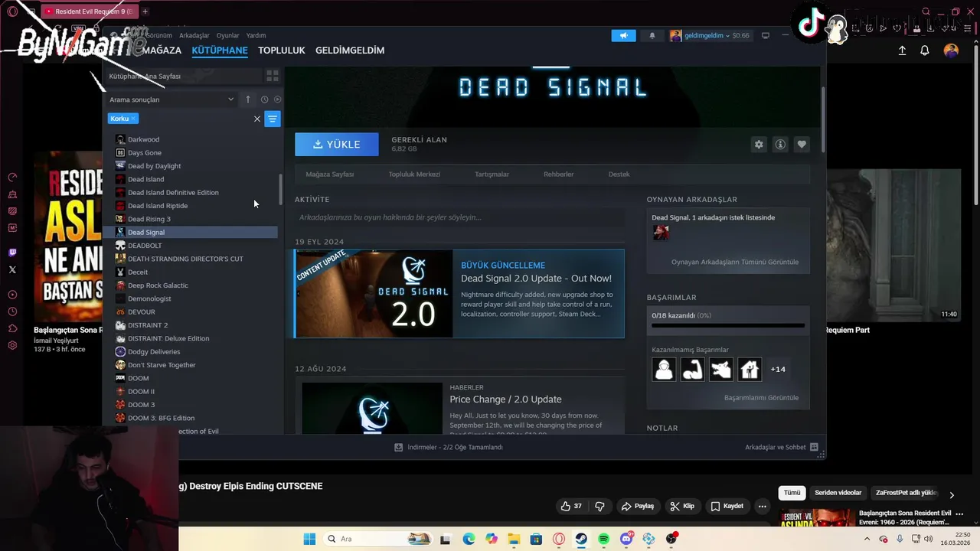Remove the Korku filter tag
980x551 pixels.
pyautogui.click(x=132, y=119)
